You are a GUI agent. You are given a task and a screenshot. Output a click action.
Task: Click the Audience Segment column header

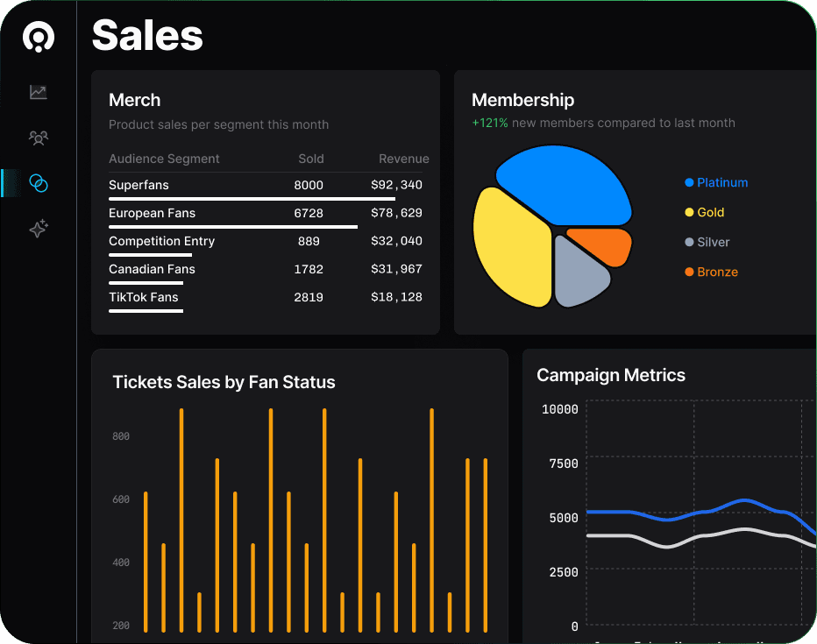164,159
